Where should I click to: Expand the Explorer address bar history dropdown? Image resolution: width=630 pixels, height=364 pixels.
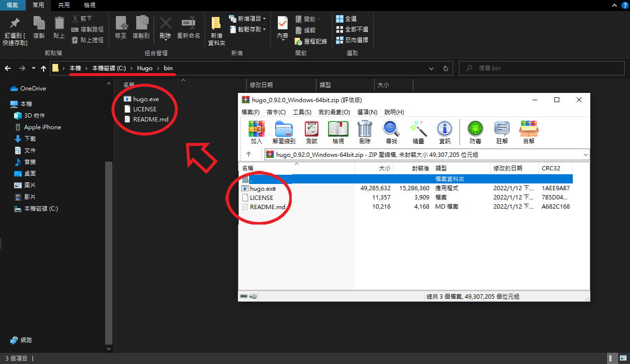point(431,68)
